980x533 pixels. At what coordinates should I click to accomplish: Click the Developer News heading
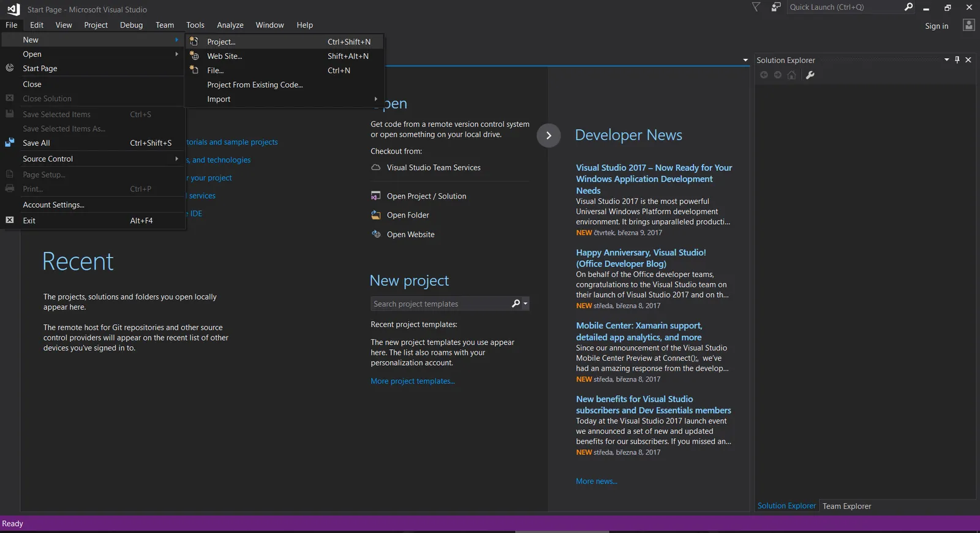[x=628, y=135]
